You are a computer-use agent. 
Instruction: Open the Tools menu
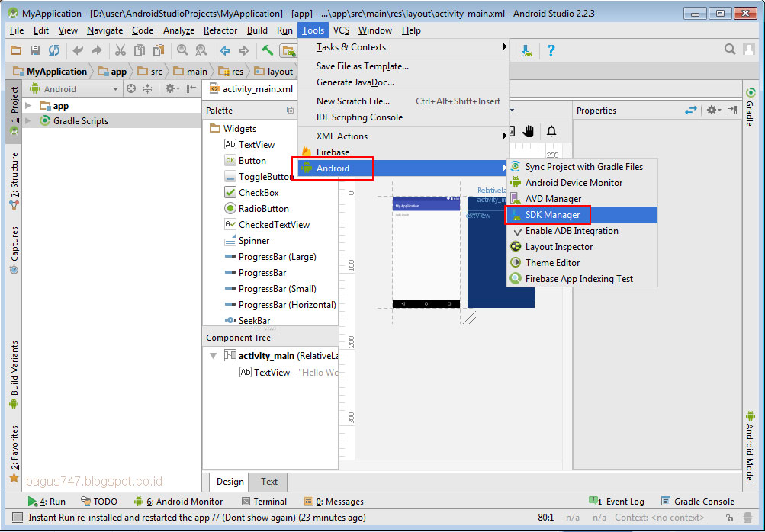point(313,30)
